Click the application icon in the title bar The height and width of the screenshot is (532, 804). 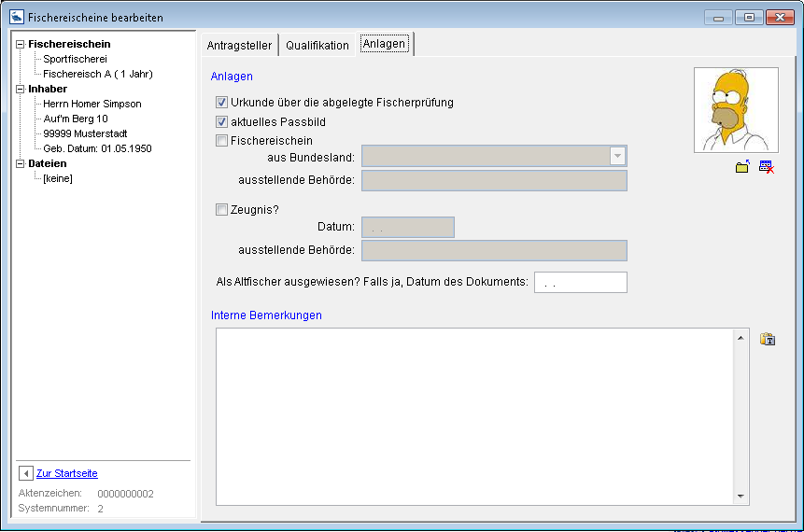16,17
